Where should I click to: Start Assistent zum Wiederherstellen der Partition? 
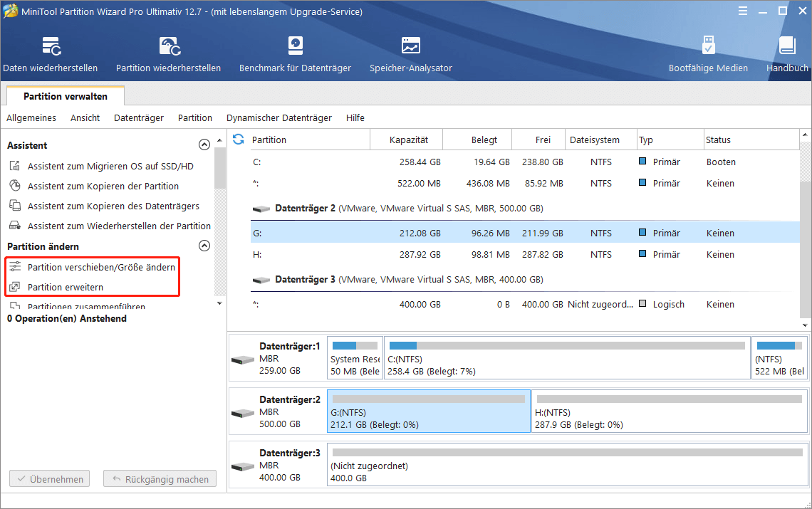(x=119, y=226)
